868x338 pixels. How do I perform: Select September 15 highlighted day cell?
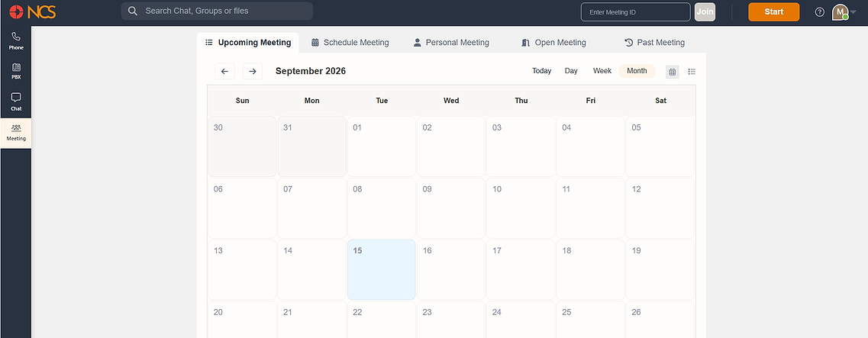pos(382,269)
